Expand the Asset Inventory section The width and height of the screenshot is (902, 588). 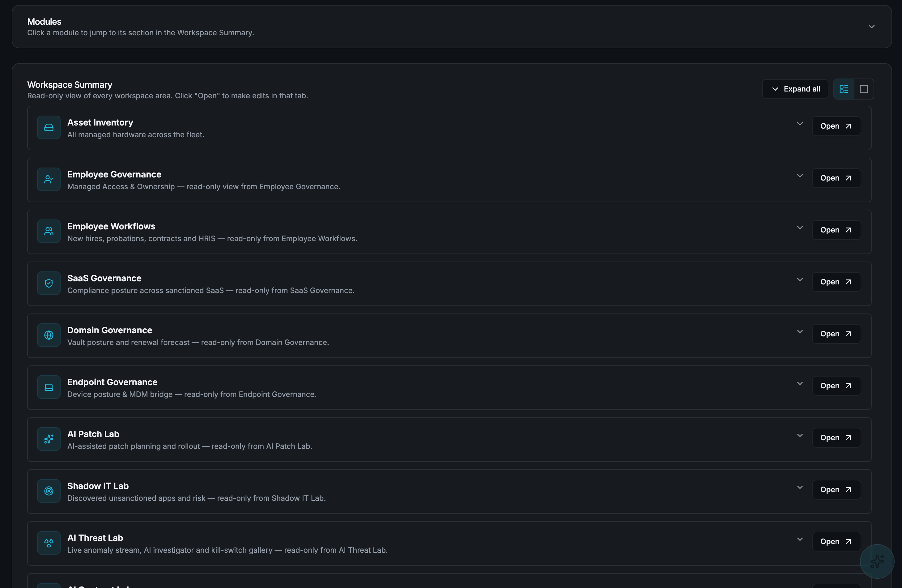click(800, 124)
